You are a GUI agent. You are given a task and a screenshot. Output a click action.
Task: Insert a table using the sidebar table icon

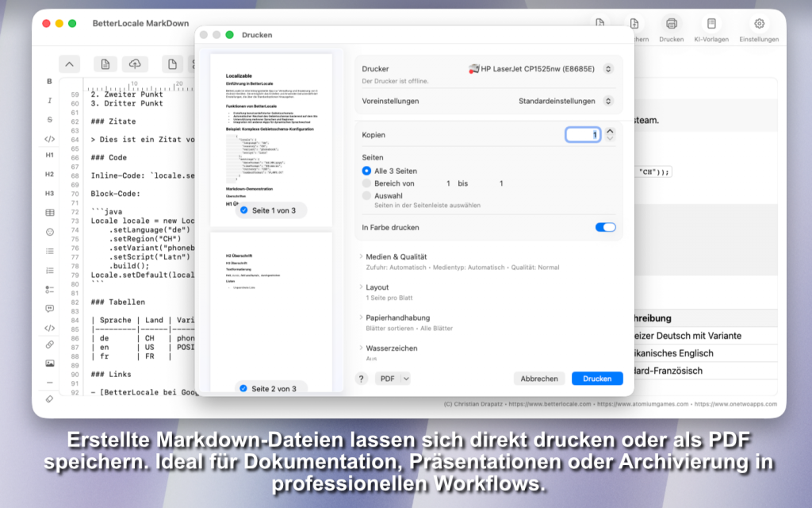tap(49, 213)
